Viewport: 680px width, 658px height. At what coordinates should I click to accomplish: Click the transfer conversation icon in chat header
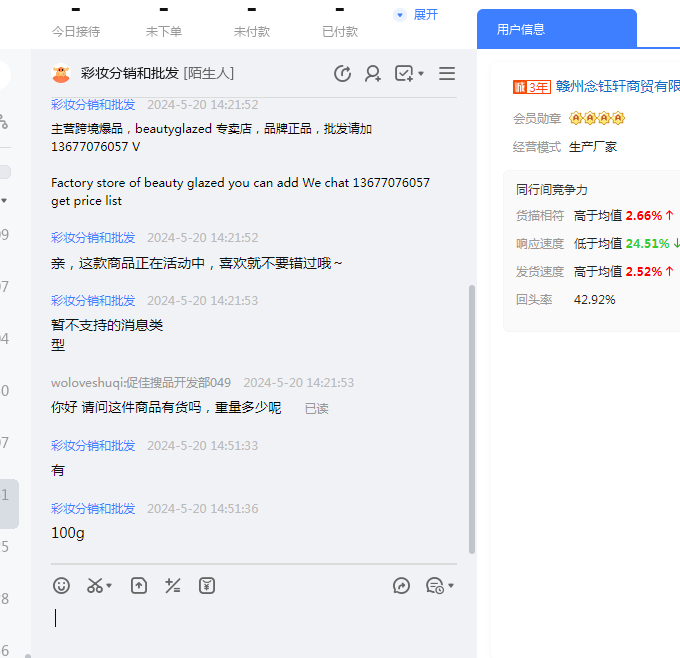point(342,73)
